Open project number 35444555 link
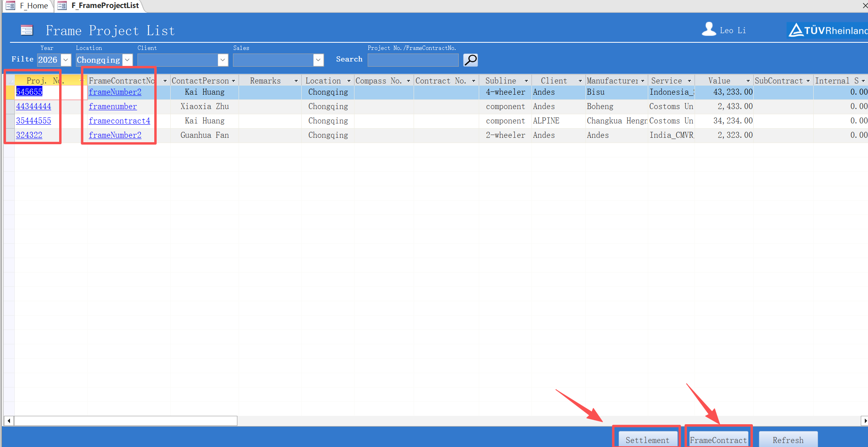 pyautogui.click(x=34, y=121)
